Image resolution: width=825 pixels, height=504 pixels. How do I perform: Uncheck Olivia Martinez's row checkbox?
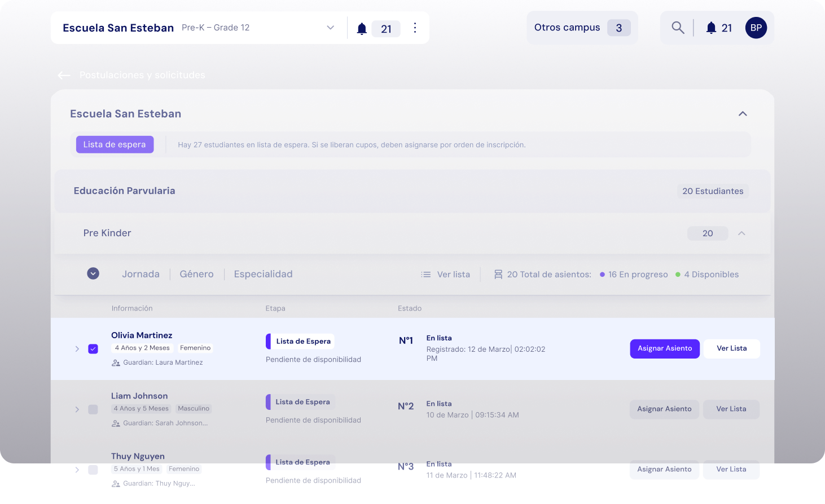93,348
